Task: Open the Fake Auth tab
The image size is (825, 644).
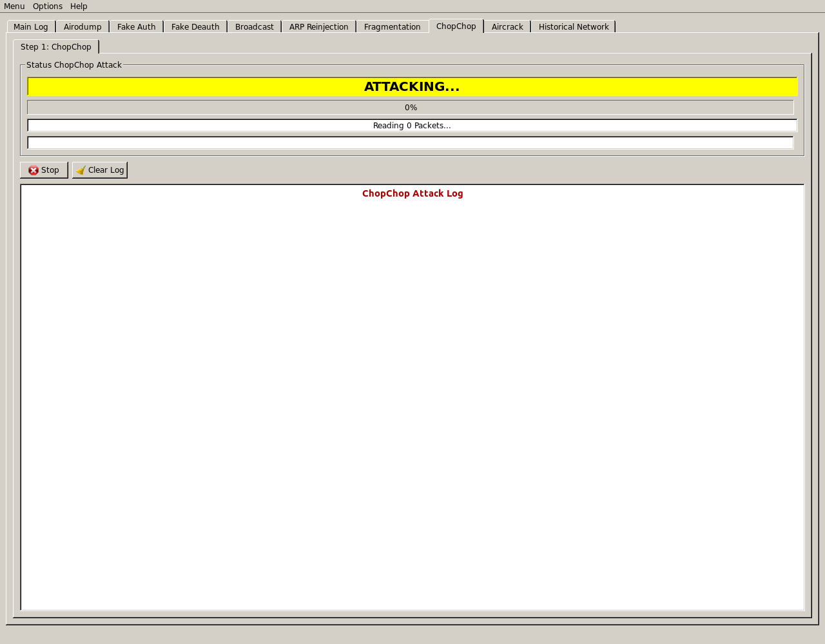Action: [x=137, y=27]
